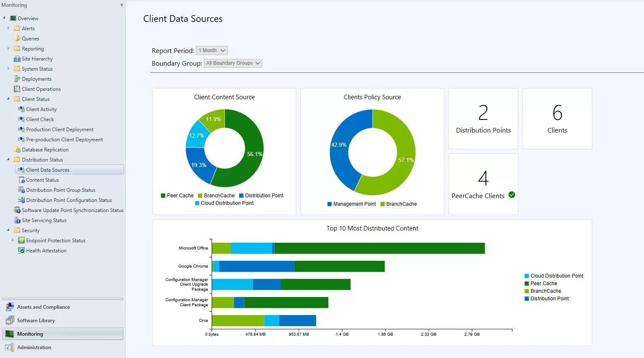Expand the System Status node
Screen dimensions: 644x358
[8, 69]
